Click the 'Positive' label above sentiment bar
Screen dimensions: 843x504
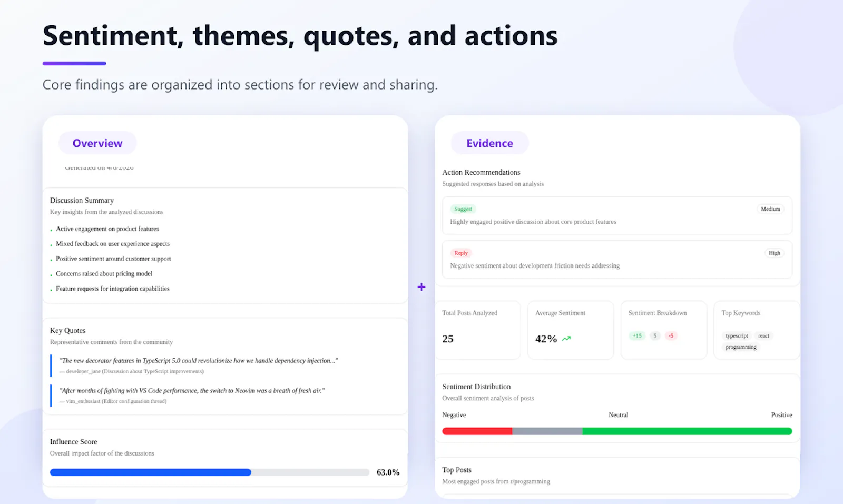pos(781,415)
